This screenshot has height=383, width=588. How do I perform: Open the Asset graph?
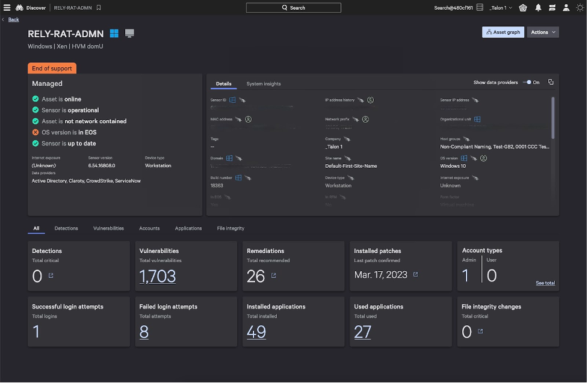pyautogui.click(x=503, y=32)
